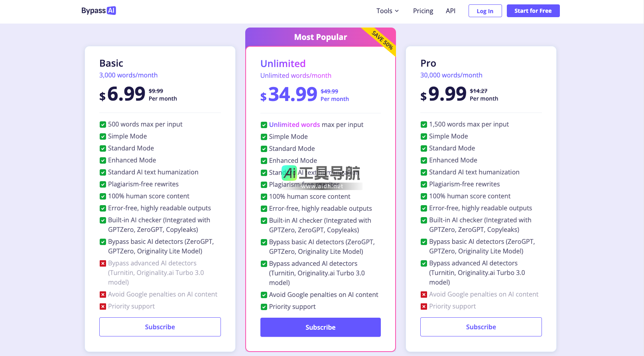Click the red X beside Basic Priority support

pos(103,307)
